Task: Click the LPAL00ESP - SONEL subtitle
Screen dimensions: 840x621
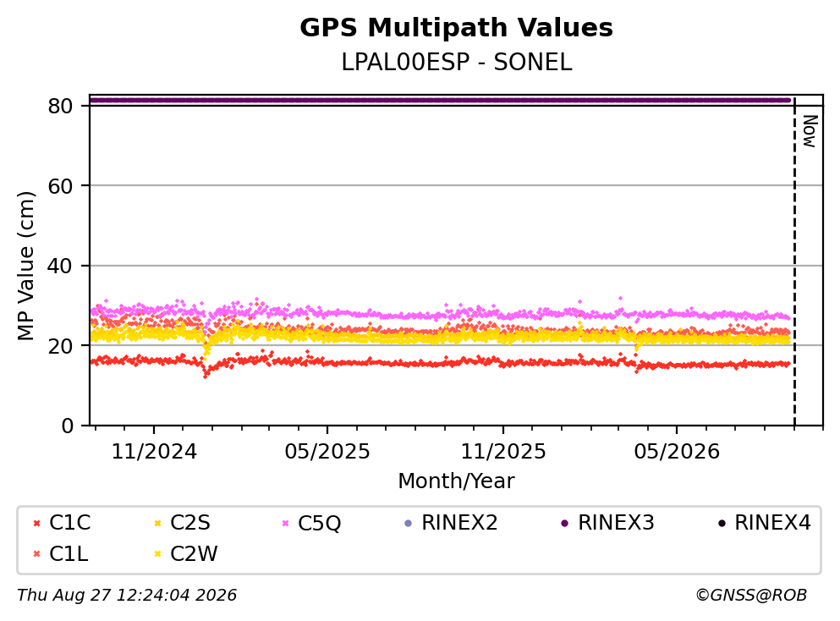Action: 457,62
